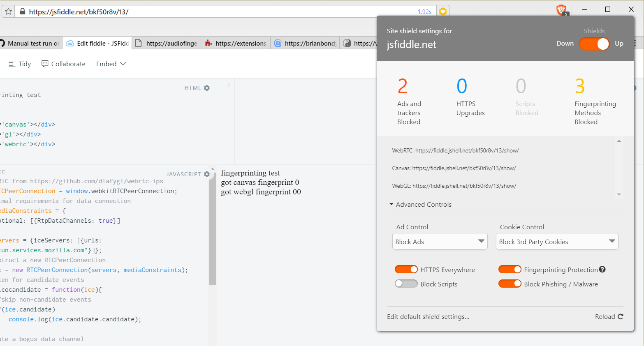Expand the Embed dropdown menu

click(x=111, y=64)
